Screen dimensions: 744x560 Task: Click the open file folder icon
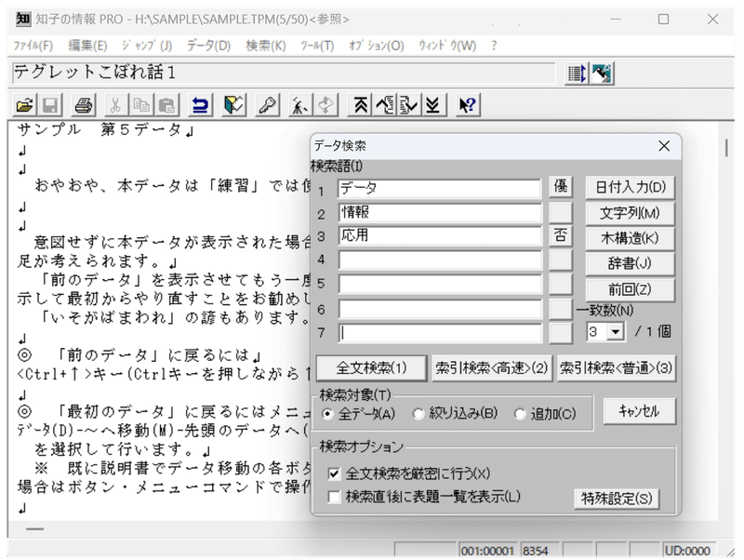[25, 105]
